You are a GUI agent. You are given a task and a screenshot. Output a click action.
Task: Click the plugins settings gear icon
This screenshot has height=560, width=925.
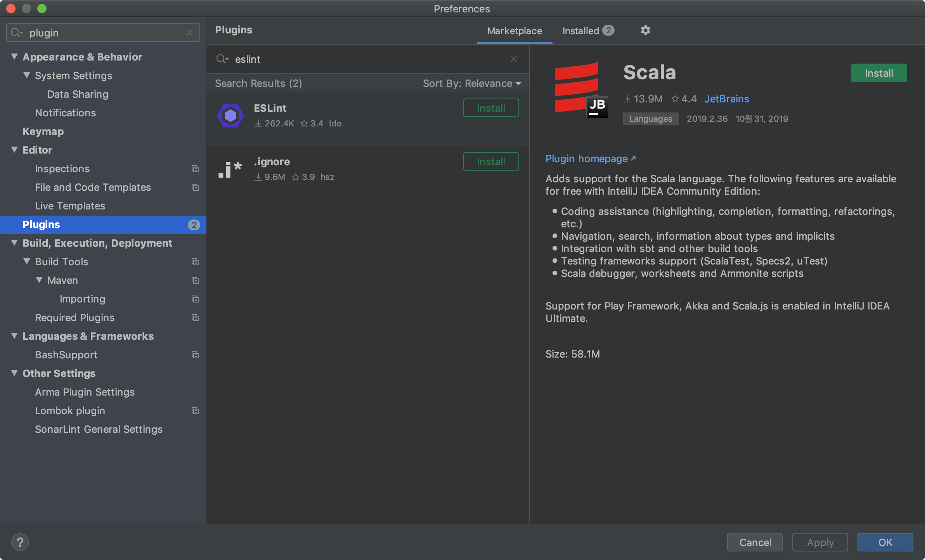[645, 30]
